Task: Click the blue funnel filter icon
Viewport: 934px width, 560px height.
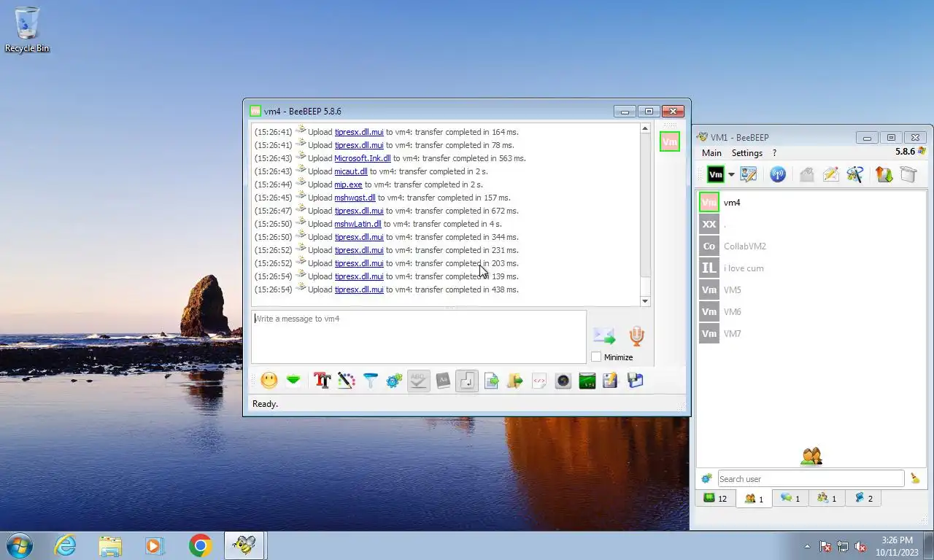Action: pos(370,381)
